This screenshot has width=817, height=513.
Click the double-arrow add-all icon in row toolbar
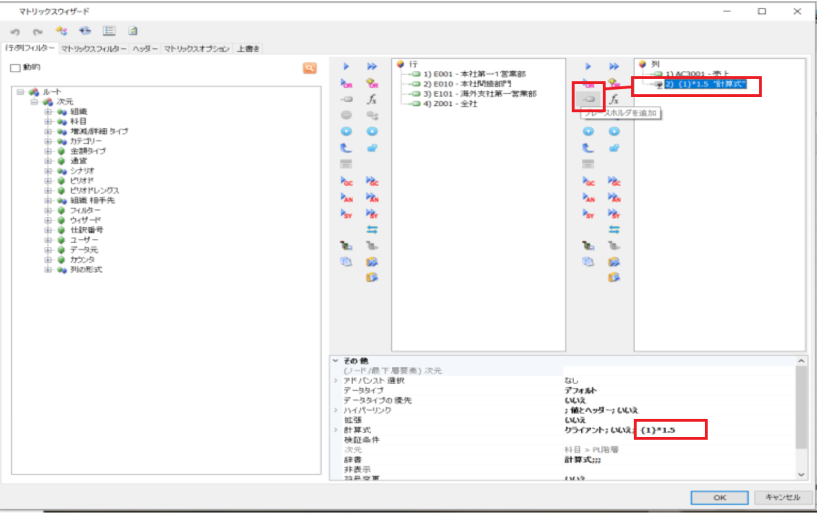(x=372, y=66)
